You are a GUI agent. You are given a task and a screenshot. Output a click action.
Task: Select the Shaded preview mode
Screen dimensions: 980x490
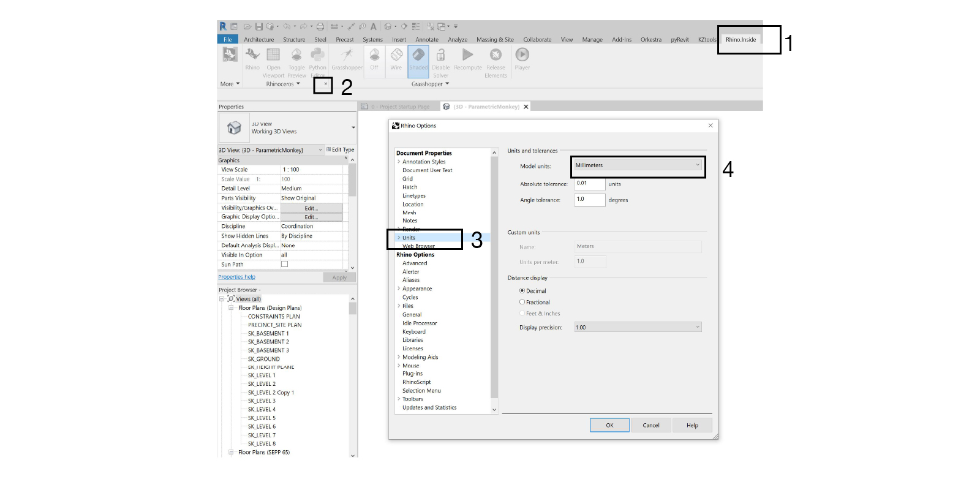[418, 56]
